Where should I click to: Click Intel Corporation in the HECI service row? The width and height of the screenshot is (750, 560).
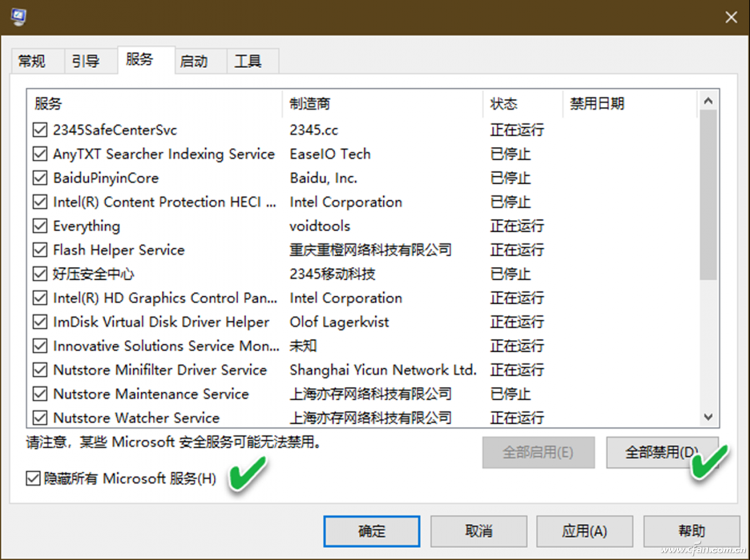coord(346,202)
